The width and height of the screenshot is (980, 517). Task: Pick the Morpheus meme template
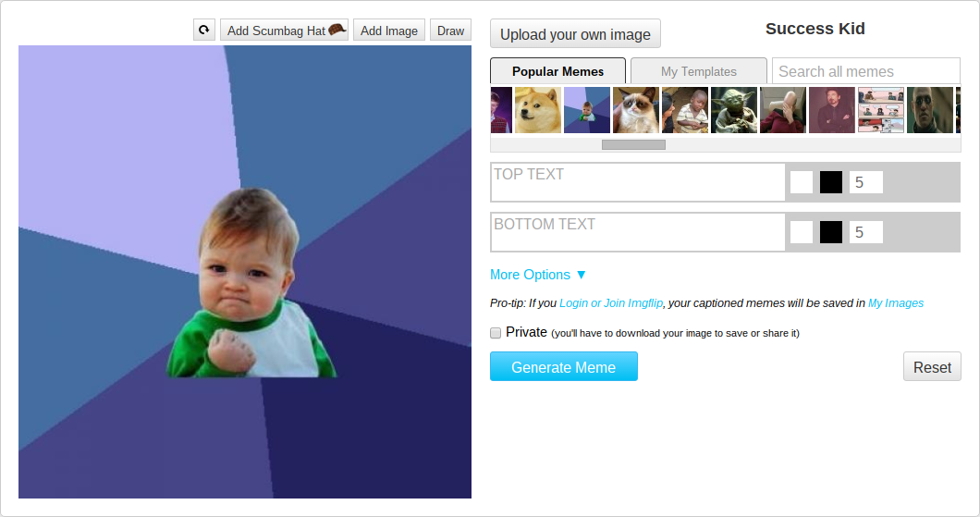(930, 110)
